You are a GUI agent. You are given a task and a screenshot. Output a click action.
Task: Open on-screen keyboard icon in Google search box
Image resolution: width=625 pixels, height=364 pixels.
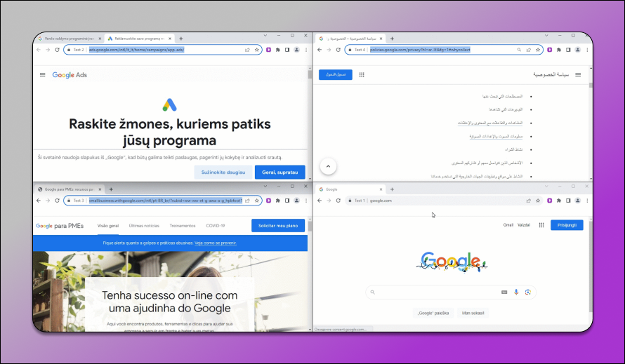pos(504,292)
